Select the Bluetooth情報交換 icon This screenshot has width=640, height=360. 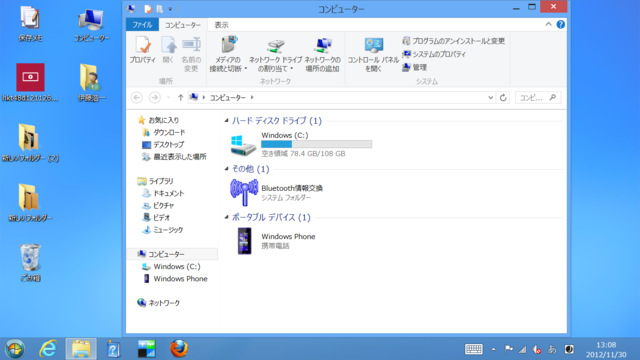tap(244, 192)
